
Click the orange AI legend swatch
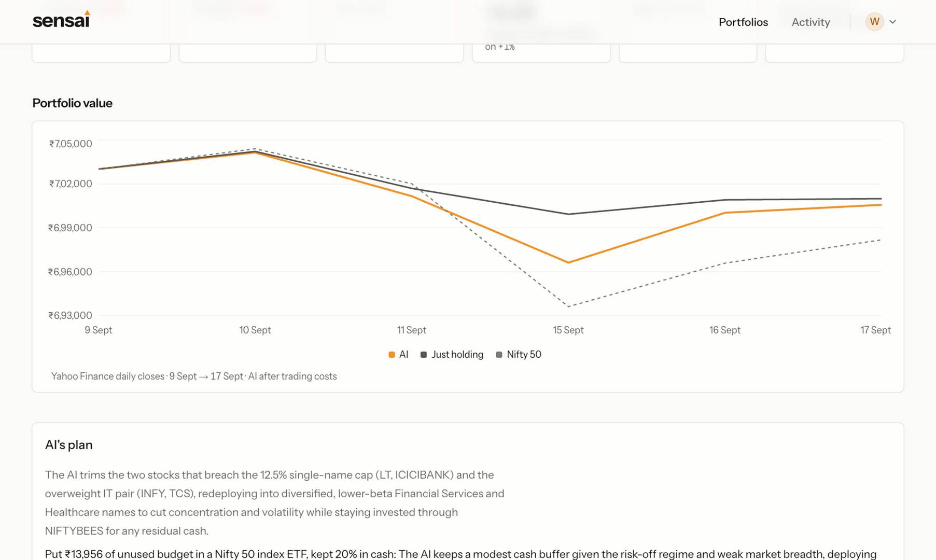[x=392, y=355]
